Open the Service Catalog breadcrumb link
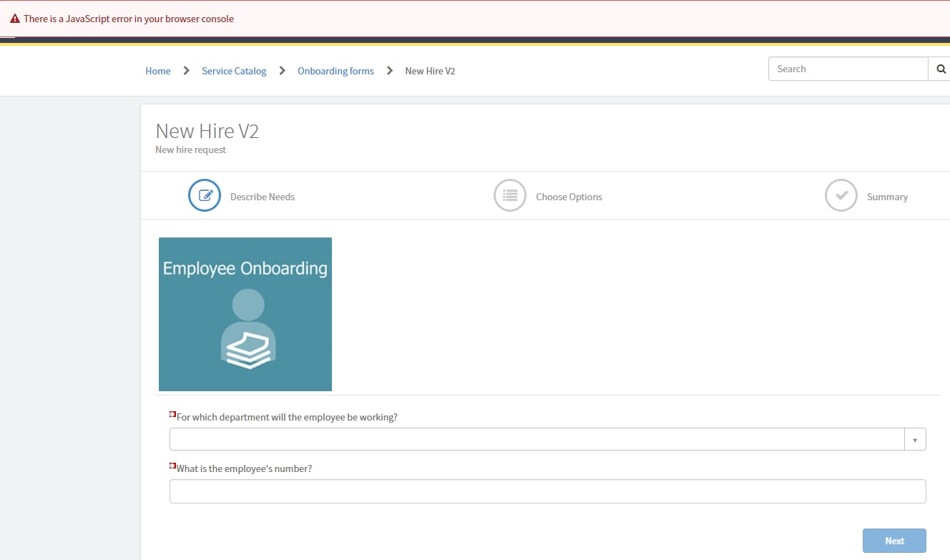This screenshot has height=560, width=950. [234, 71]
